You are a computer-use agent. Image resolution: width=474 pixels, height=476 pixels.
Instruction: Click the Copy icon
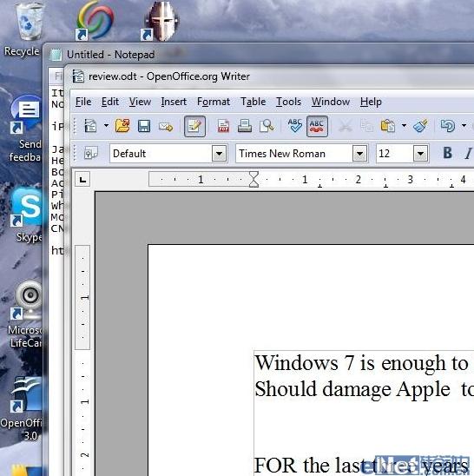366,126
